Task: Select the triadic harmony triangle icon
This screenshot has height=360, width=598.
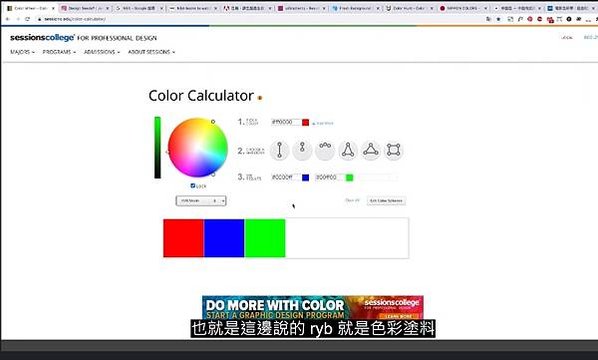Action: pyautogui.click(x=371, y=150)
